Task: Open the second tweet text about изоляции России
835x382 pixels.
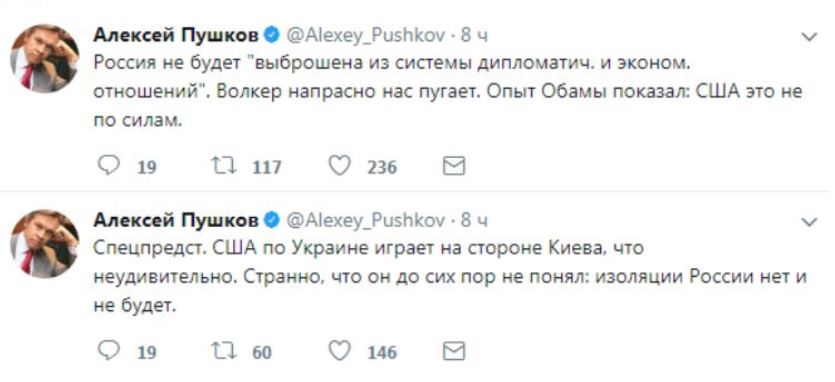Action: pyautogui.click(x=451, y=278)
